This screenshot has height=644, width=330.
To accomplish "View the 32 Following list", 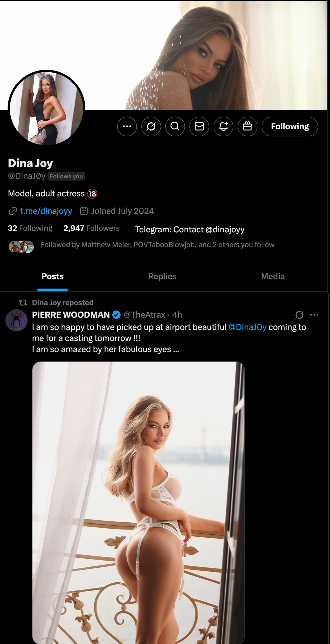I will coord(30,228).
